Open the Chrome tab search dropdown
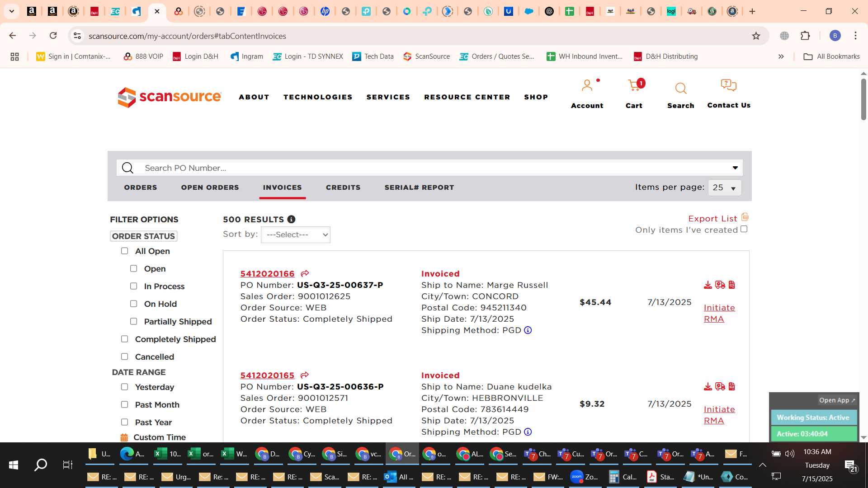 [x=12, y=11]
